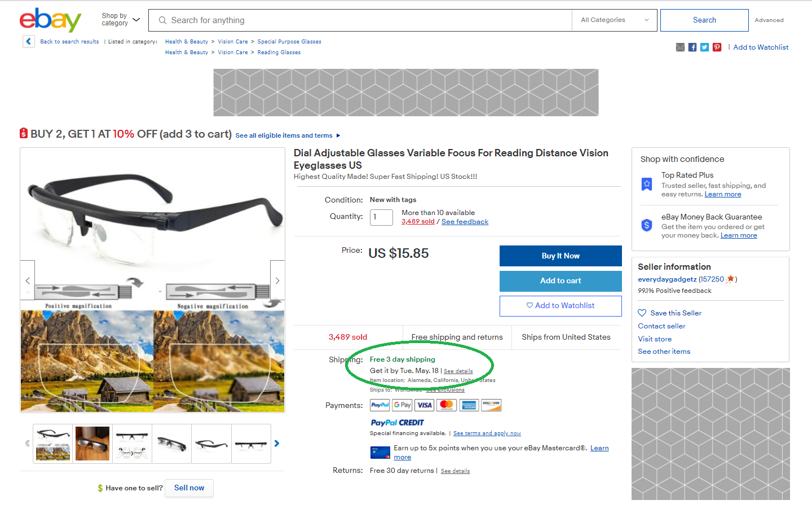Expand eligible items and terms
This screenshot has width=812, height=509.
point(288,135)
